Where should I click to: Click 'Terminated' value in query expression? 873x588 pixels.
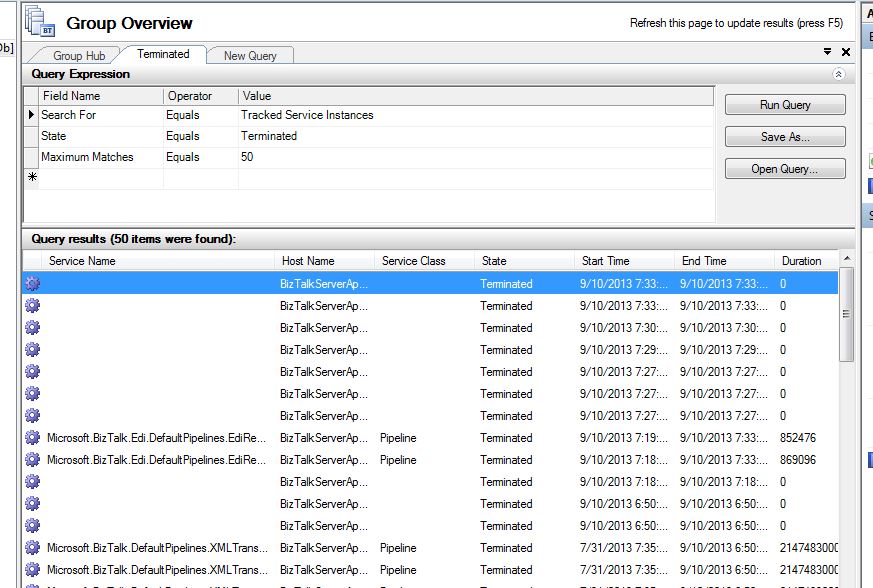[x=476, y=136]
